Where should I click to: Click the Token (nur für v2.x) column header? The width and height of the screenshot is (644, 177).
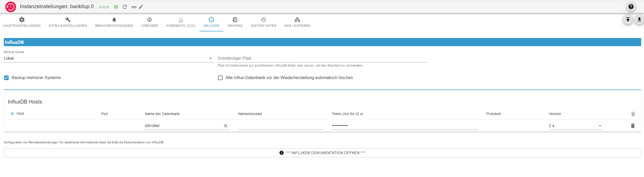347,114
